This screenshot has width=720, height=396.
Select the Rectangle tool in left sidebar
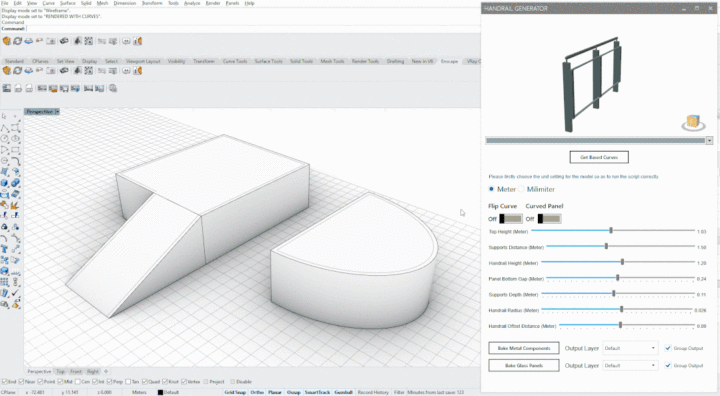pyautogui.click(x=16, y=150)
